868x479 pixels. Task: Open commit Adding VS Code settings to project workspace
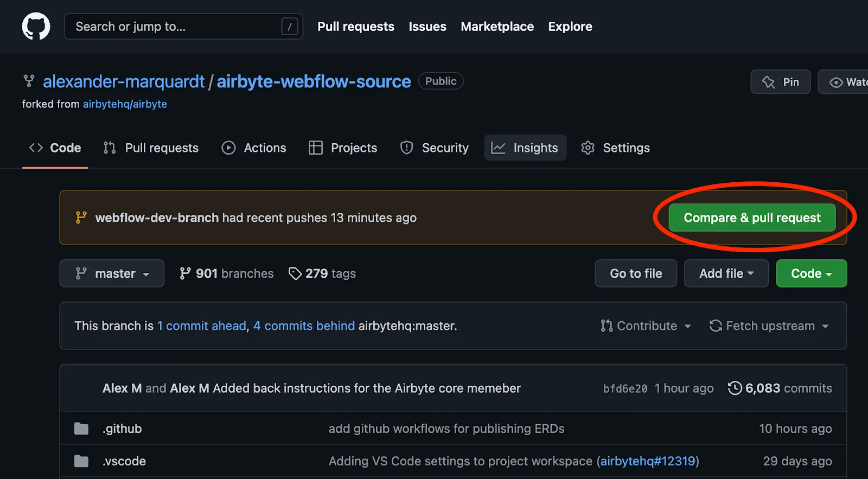[461, 461]
